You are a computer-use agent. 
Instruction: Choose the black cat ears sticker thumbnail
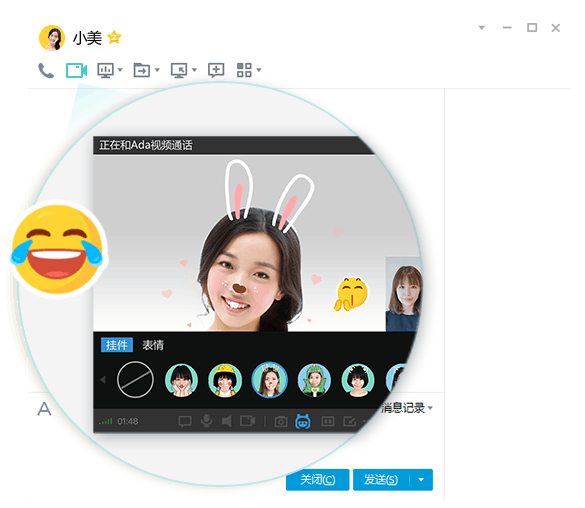(358, 380)
